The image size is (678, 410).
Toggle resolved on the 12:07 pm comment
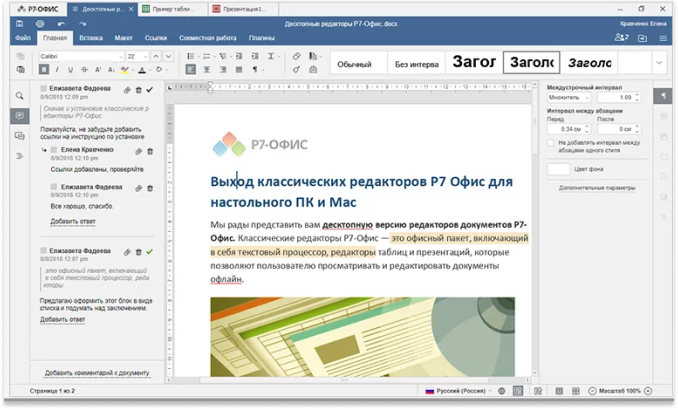pyautogui.click(x=150, y=252)
